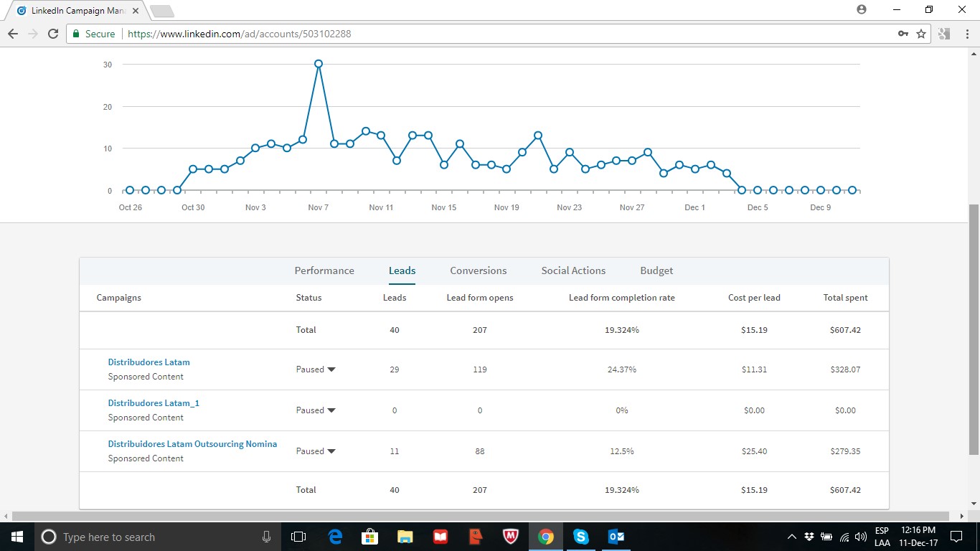The height and width of the screenshot is (551, 980).
Task: Click the Lead form opens column header
Action: tap(480, 298)
